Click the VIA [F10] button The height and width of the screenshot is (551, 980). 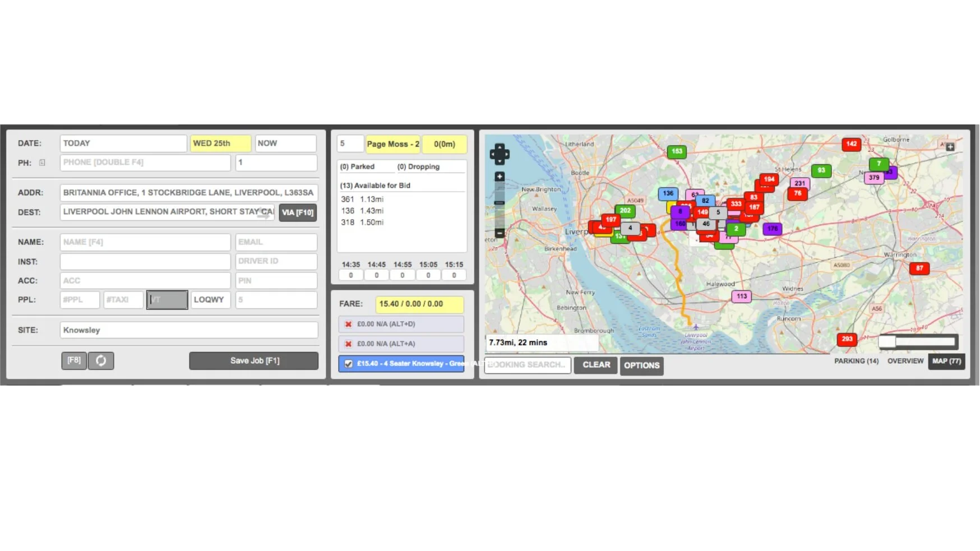click(x=298, y=212)
